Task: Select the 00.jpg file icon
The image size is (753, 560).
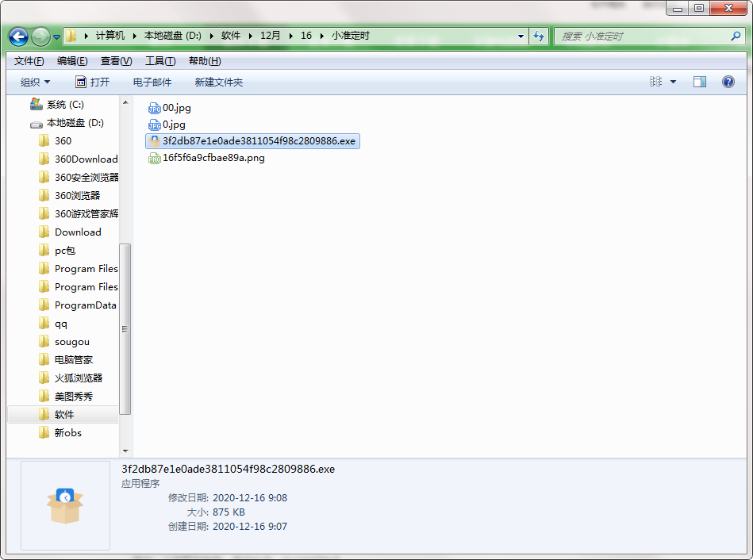Action: (155, 108)
